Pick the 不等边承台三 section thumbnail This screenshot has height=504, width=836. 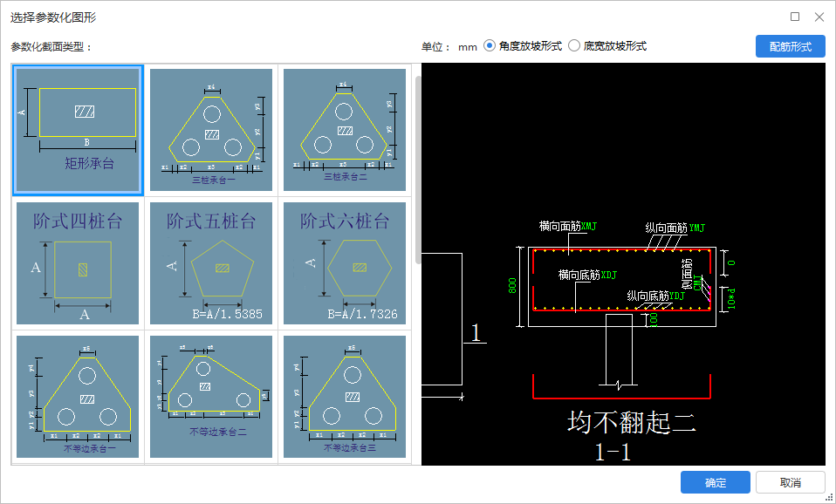[345, 397]
